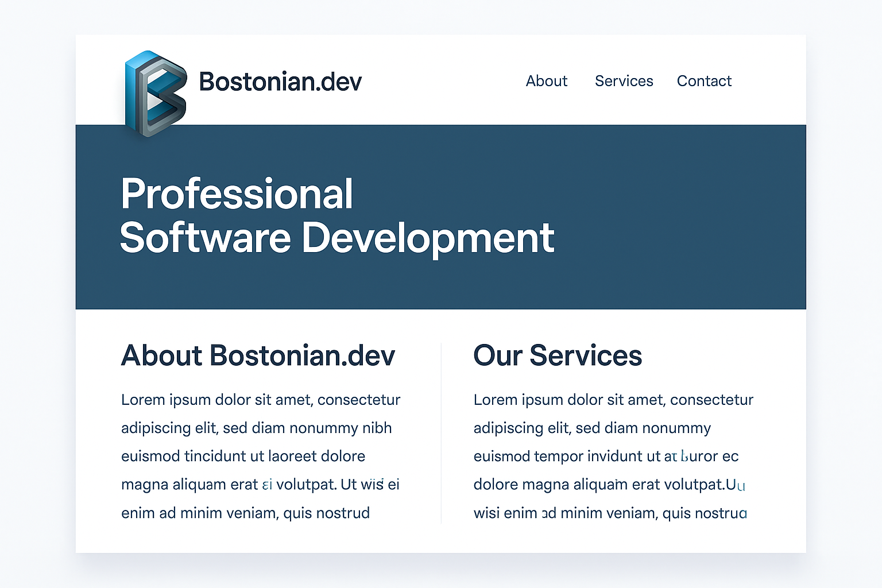Click the Bostonian.dev brand name in header
882x588 pixels.
coord(280,82)
